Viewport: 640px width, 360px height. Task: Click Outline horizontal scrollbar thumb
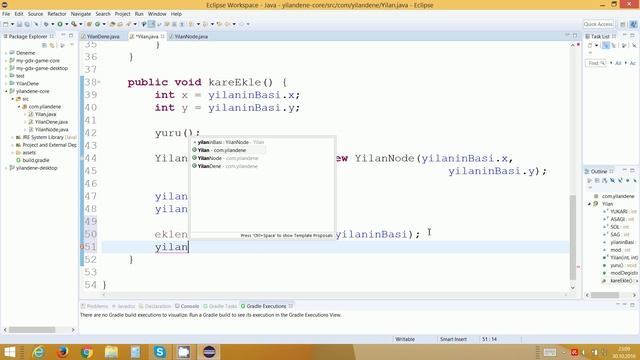[x=605, y=295]
